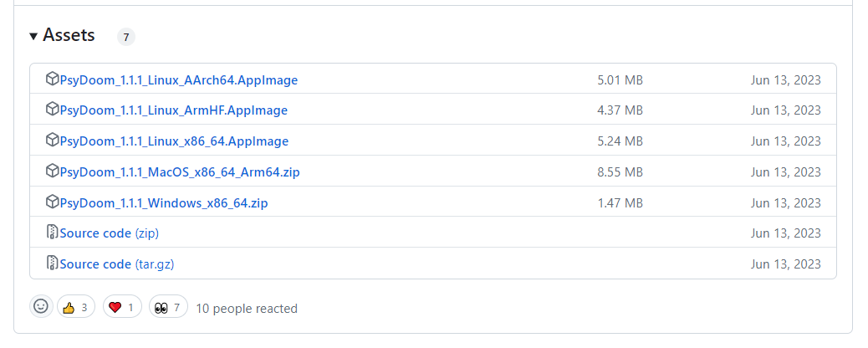This screenshot has height=348, width=868.
Task: Download PsyDoom_1.1.1_Linux_ArmHF.AppImage
Action: pos(174,110)
